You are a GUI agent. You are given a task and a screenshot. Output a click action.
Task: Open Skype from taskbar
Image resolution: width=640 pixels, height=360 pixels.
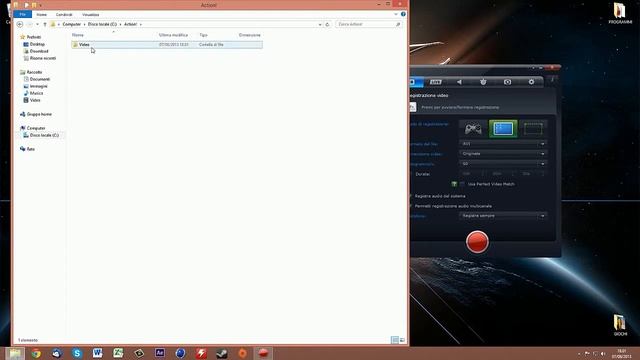tap(77, 353)
